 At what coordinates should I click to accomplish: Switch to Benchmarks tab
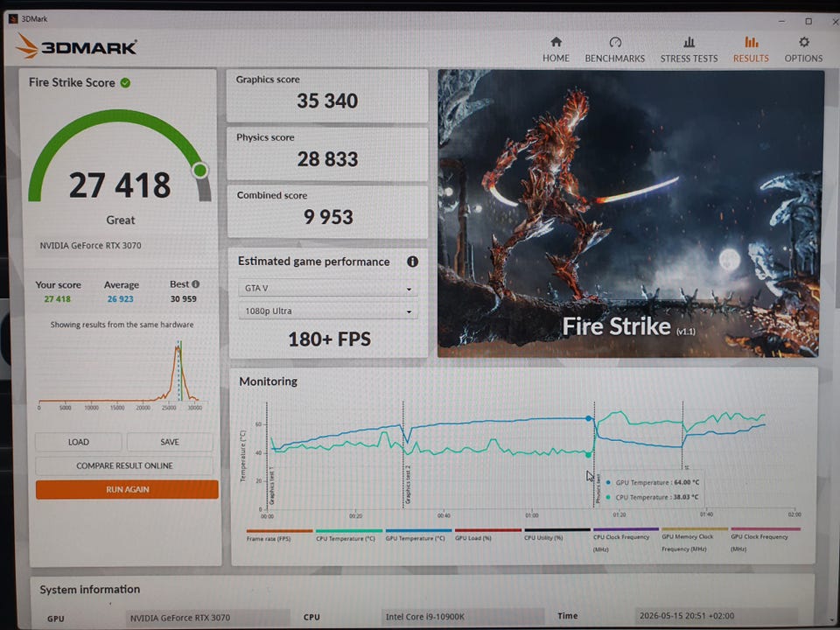(614, 49)
